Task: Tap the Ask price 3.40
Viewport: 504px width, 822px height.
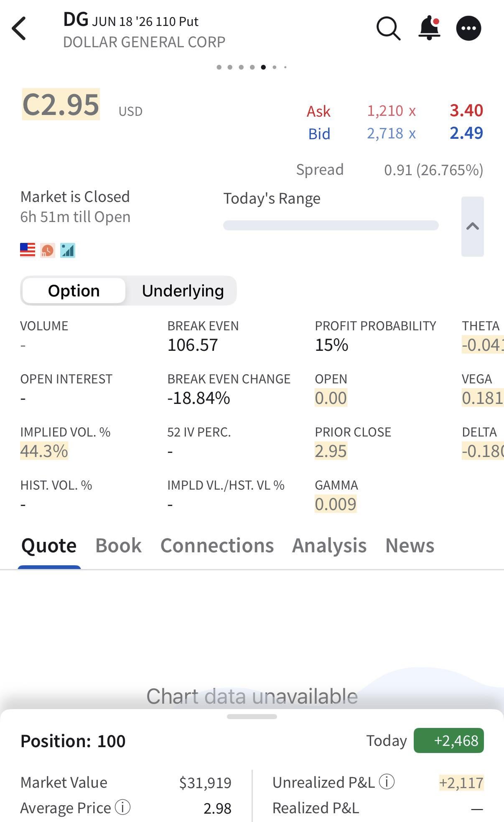Action: pos(466,110)
